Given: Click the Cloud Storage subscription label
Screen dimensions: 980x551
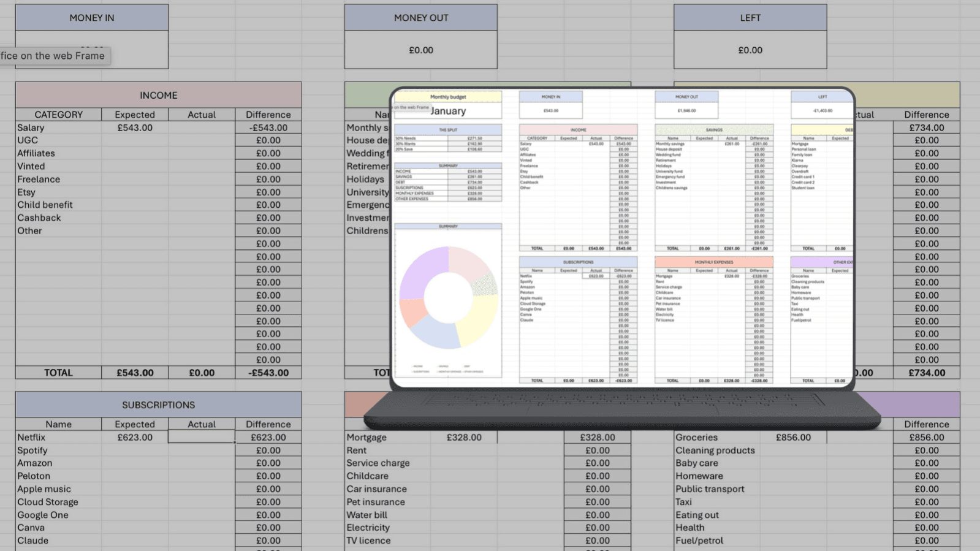Looking at the screenshot, I should tap(48, 502).
